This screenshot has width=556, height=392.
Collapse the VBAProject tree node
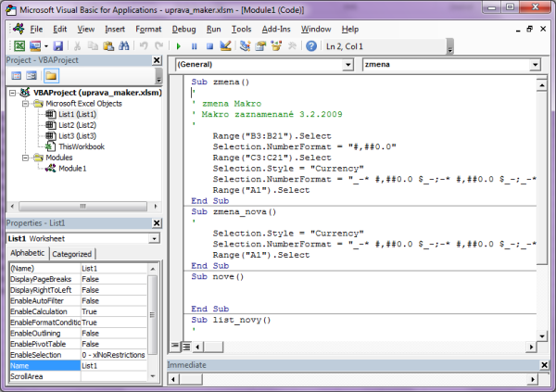[x=12, y=93]
